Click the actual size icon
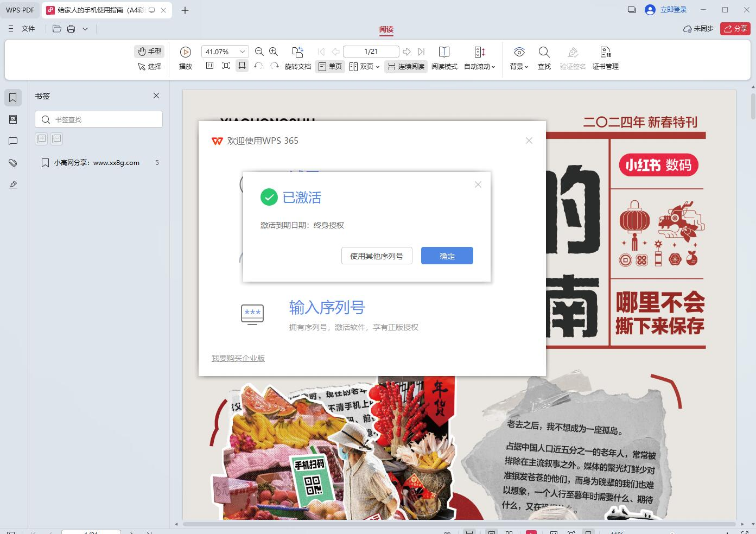Viewport: 756px width, 534px height. click(x=210, y=66)
